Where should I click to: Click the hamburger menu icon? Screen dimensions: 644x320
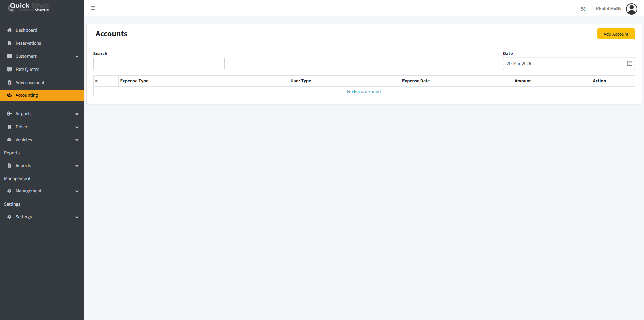93,8
